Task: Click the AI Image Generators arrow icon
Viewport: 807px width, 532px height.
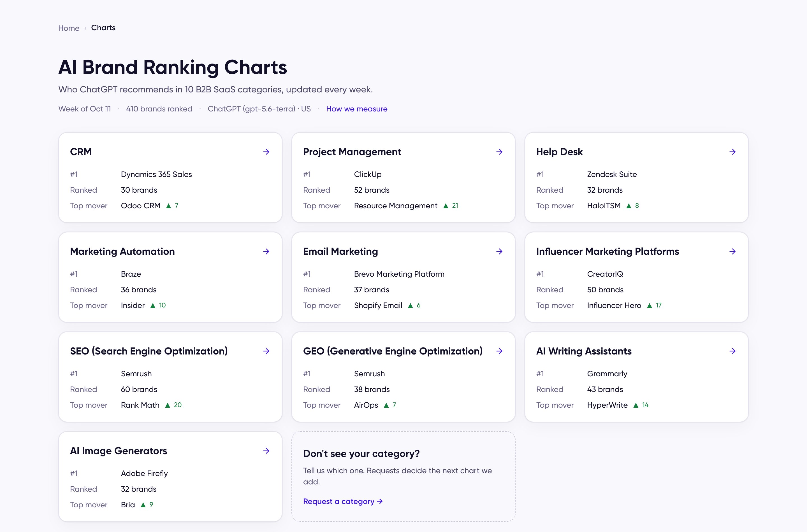Action: 266,451
